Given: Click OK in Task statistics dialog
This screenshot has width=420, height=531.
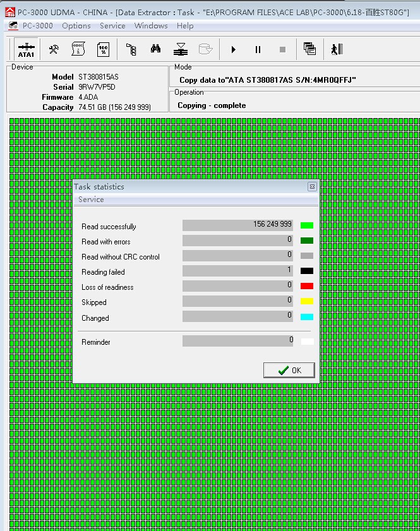Looking at the screenshot, I should [x=289, y=370].
